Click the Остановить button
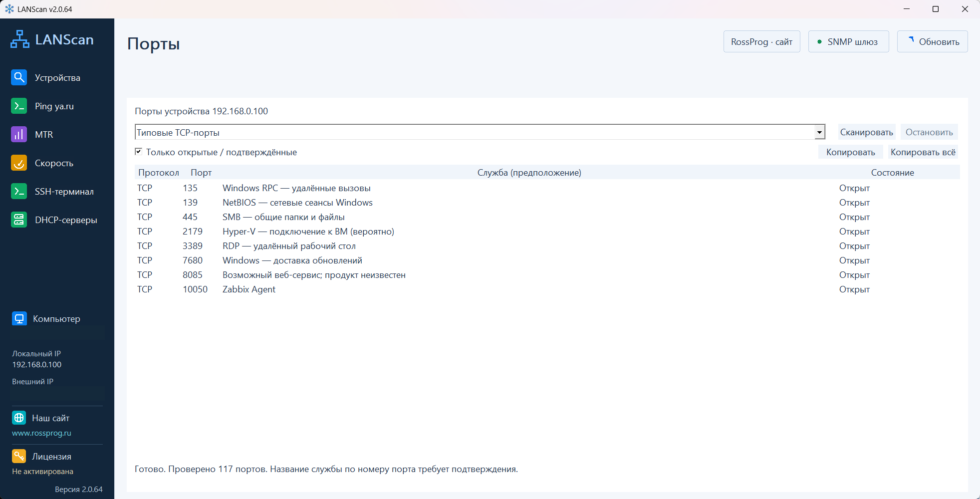Image resolution: width=980 pixels, height=499 pixels. (x=929, y=132)
